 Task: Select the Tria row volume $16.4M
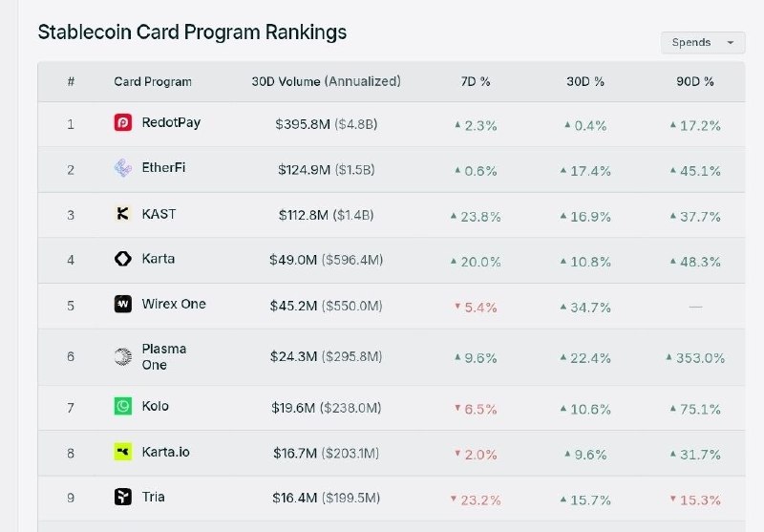point(294,498)
